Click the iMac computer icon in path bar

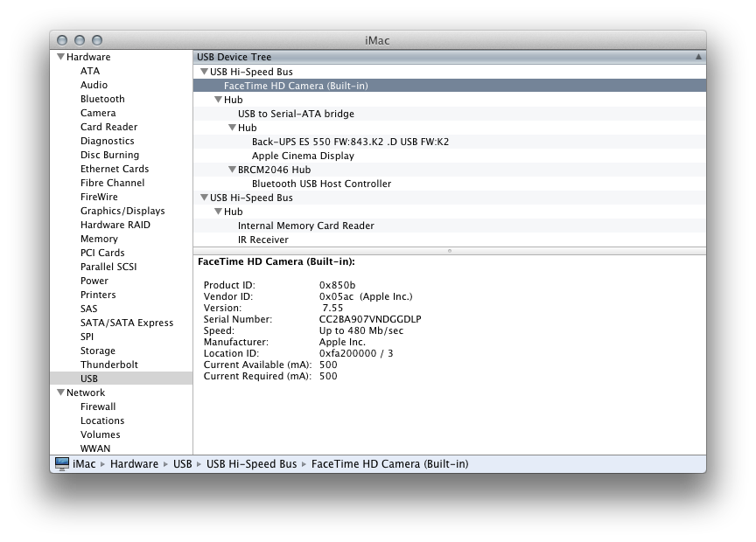pyautogui.click(x=62, y=464)
